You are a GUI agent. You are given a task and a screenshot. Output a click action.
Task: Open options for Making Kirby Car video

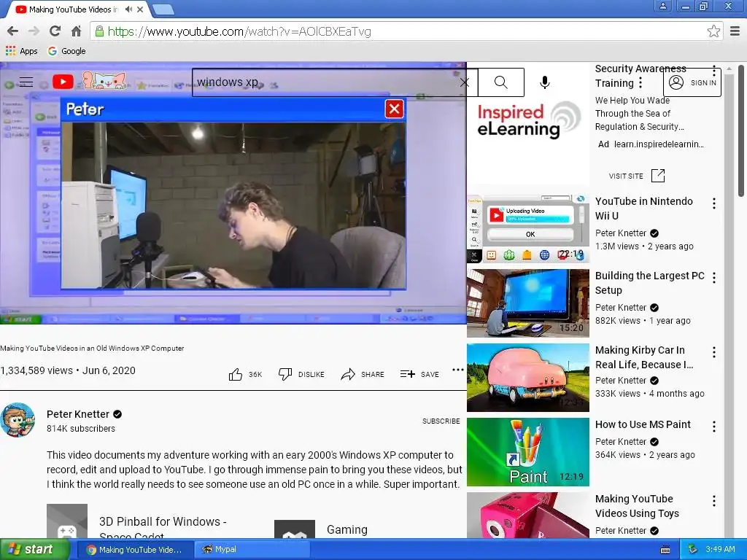coord(714,352)
